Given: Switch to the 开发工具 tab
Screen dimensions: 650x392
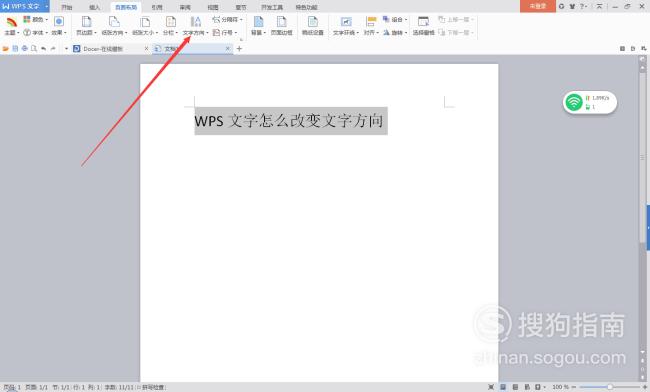Looking at the screenshot, I should pyautogui.click(x=272, y=7).
